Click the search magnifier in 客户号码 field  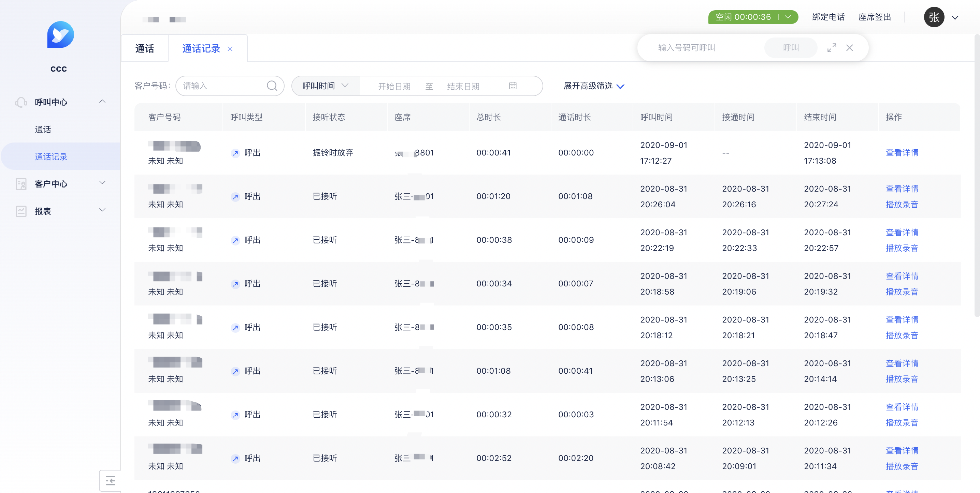[272, 86]
